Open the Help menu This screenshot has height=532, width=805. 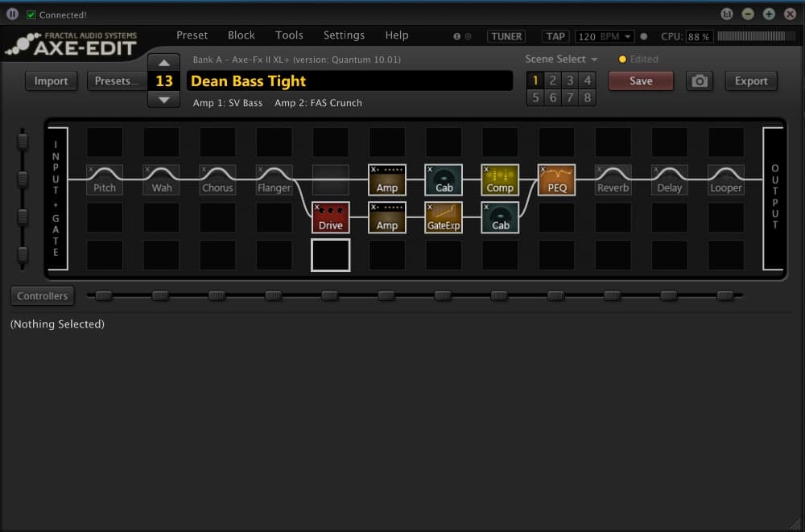pyautogui.click(x=397, y=35)
